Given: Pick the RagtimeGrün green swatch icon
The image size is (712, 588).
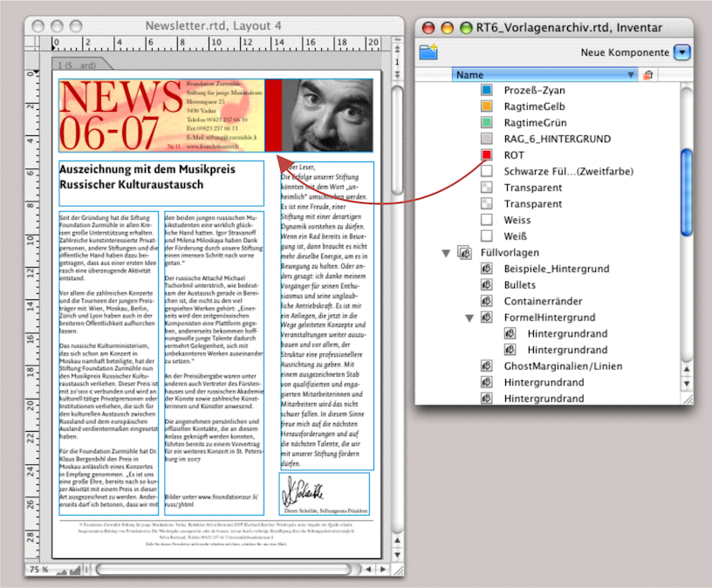Looking at the screenshot, I should (487, 123).
